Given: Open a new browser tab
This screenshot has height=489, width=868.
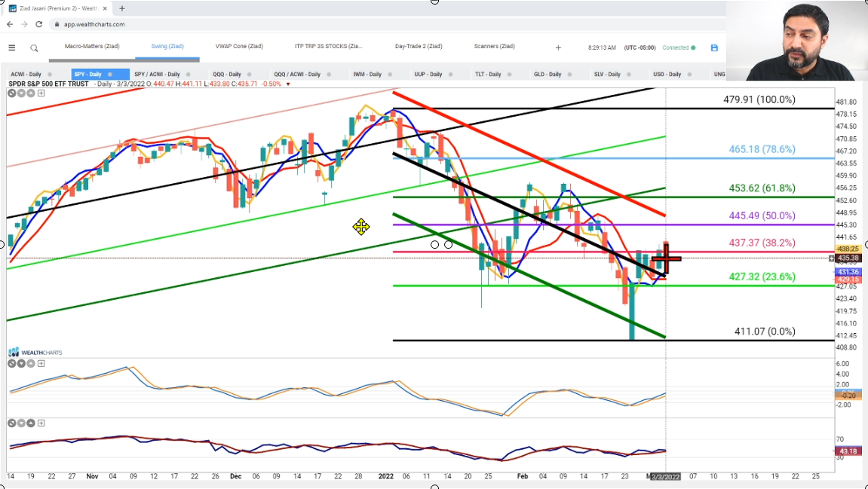Looking at the screenshot, I should pyautogui.click(x=121, y=8).
